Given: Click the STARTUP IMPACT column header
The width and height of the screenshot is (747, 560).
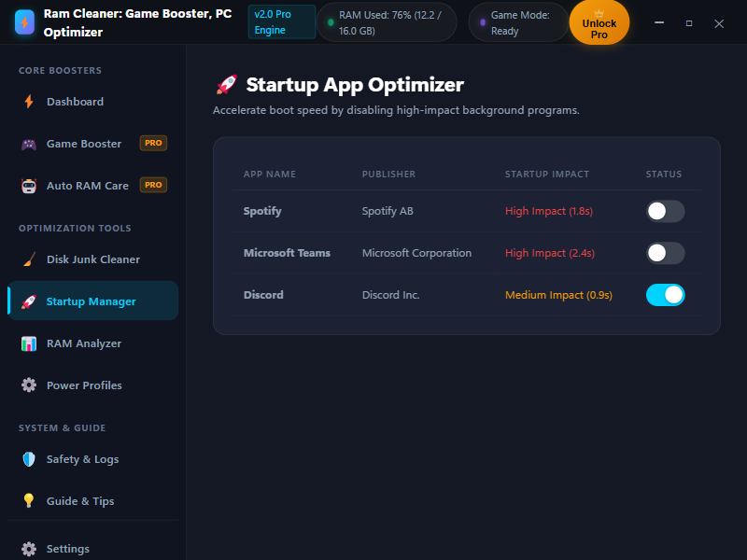Looking at the screenshot, I should click(x=547, y=175).
